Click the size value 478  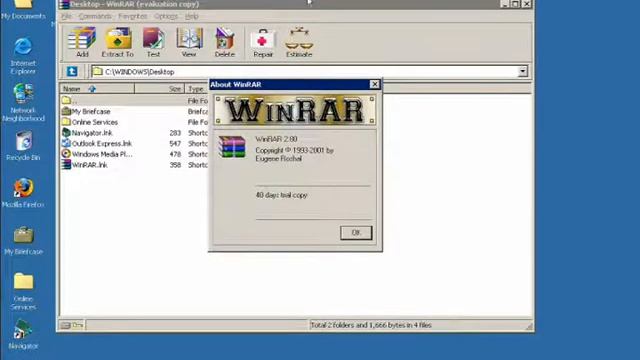click(x=175, y=154)
